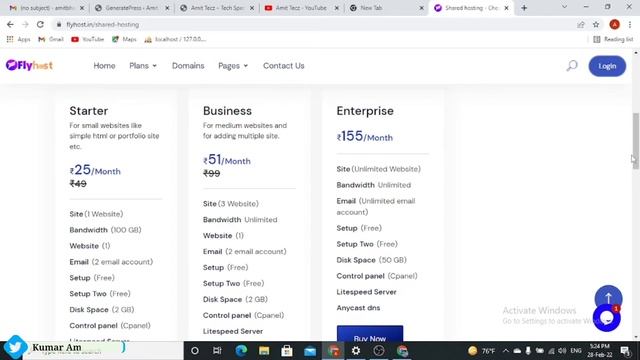Click the Task View taskbar icon

(x=217, y=351)
